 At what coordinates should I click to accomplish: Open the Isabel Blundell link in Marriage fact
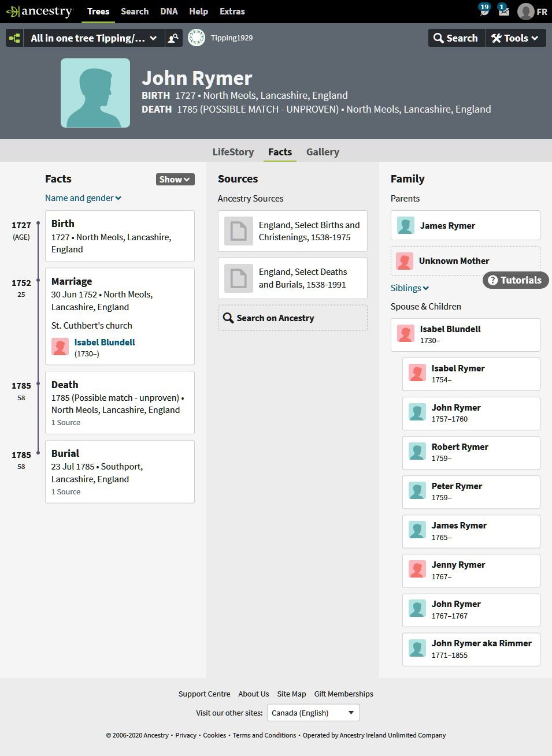pyautogui.click(x=105, y=342)
